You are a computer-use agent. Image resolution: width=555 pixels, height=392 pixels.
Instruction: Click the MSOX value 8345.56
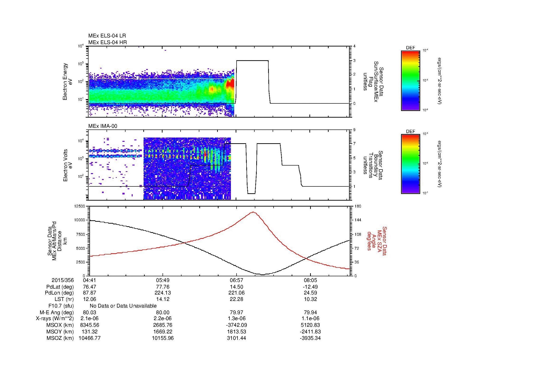coord(90,325)
